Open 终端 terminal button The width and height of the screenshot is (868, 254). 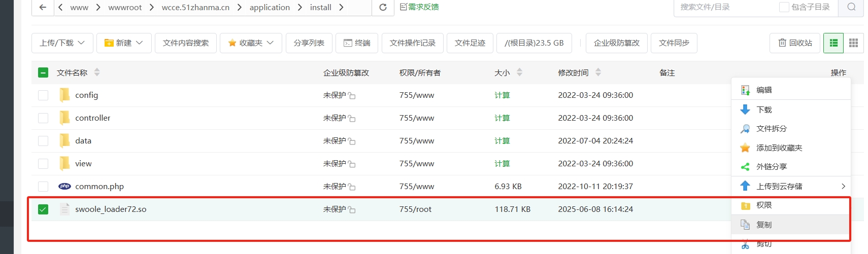356,43
